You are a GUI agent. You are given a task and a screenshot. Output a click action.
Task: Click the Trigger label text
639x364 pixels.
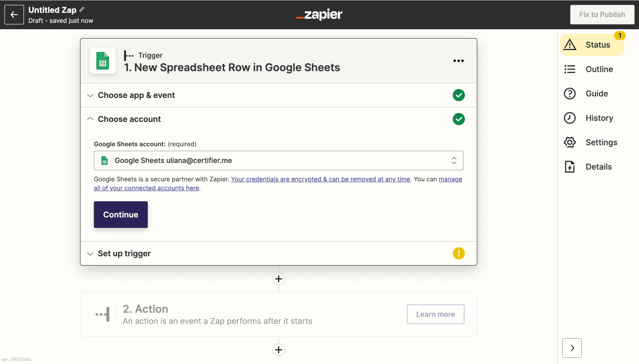pyautogui.click(x=150, y=55)
